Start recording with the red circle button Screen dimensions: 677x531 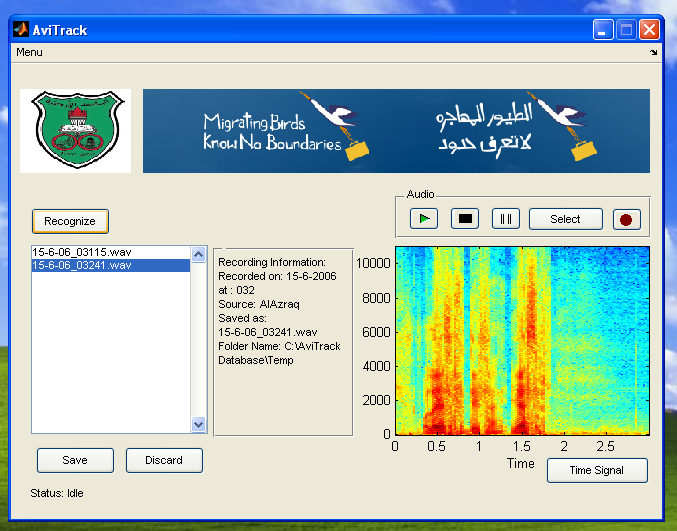click(x=626, y=219)
